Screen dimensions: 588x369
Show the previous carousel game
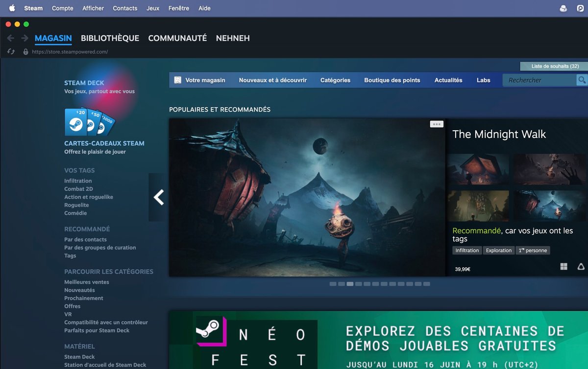coord(158,197)
